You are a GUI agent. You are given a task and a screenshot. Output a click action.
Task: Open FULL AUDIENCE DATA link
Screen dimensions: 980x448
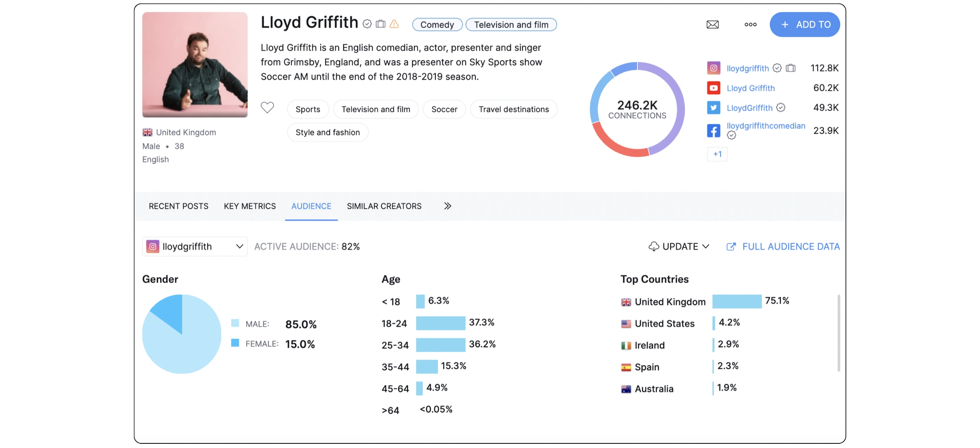tap(783, 246)
